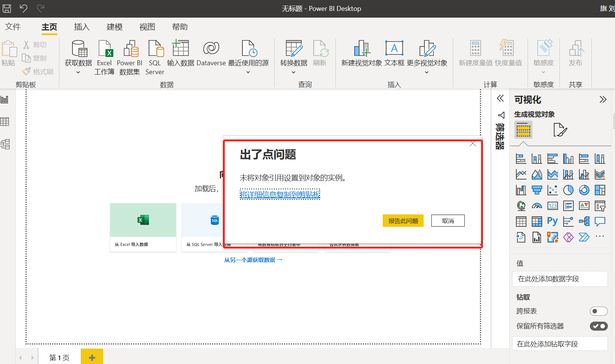Switch to Format visual pane icon

[x=560, y=130]
